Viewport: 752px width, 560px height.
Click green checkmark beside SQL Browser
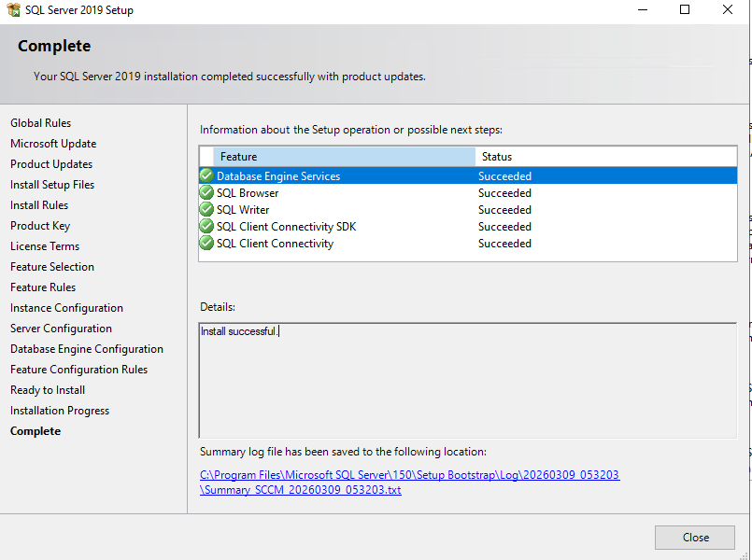[x=206, y=192]
